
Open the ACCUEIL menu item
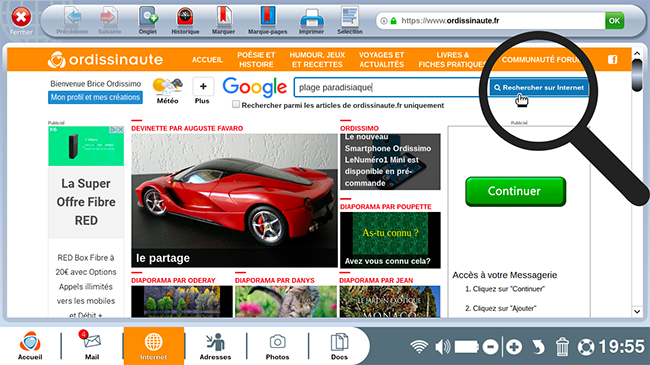(x=207, y=60)
